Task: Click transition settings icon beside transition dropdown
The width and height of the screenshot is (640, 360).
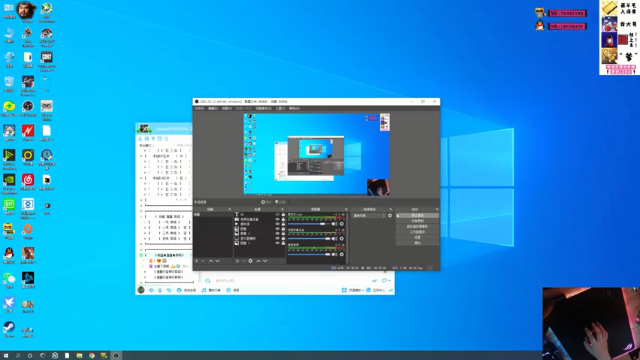Action: click(x=390, y=216)
